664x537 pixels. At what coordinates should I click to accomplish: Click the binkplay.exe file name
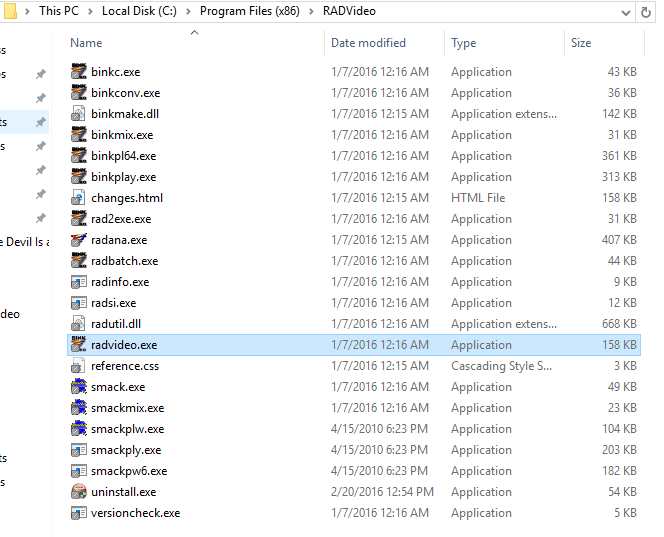point(124,177)
